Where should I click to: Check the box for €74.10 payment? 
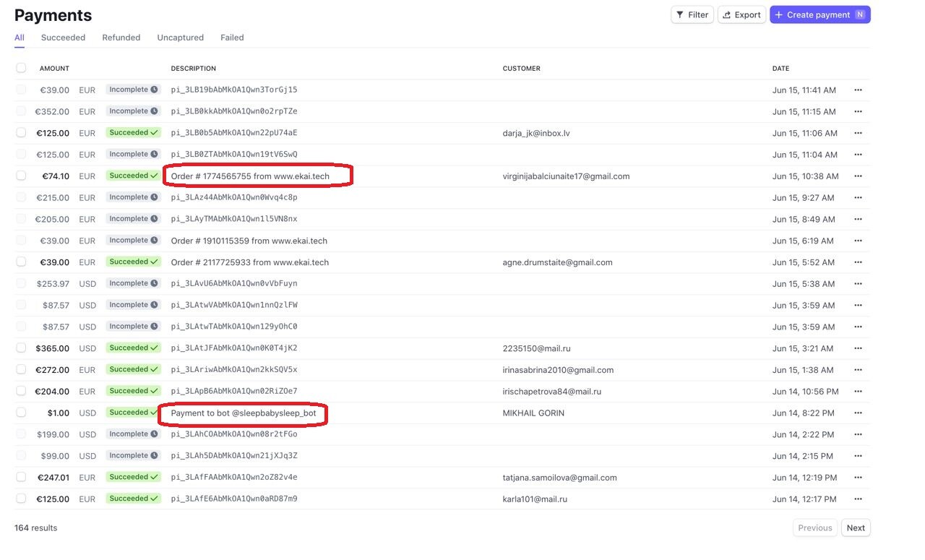(21, 176)
